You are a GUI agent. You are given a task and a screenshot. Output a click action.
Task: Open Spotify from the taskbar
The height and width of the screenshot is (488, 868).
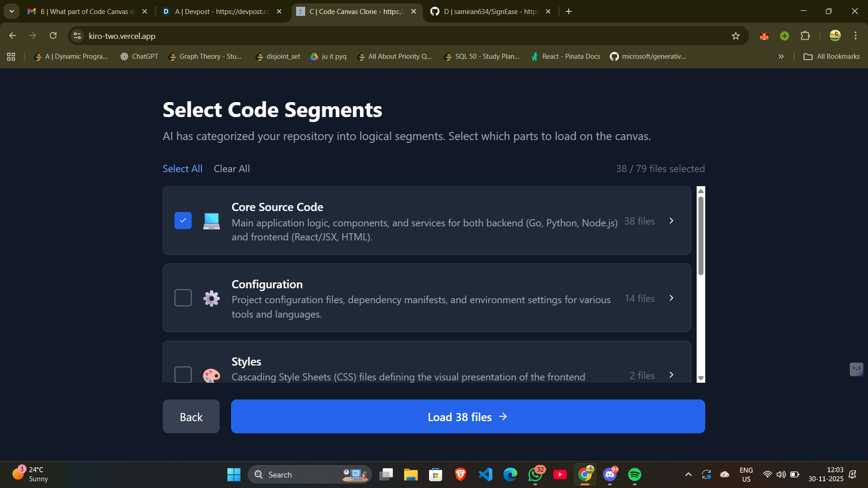click(x=634, y=474)
